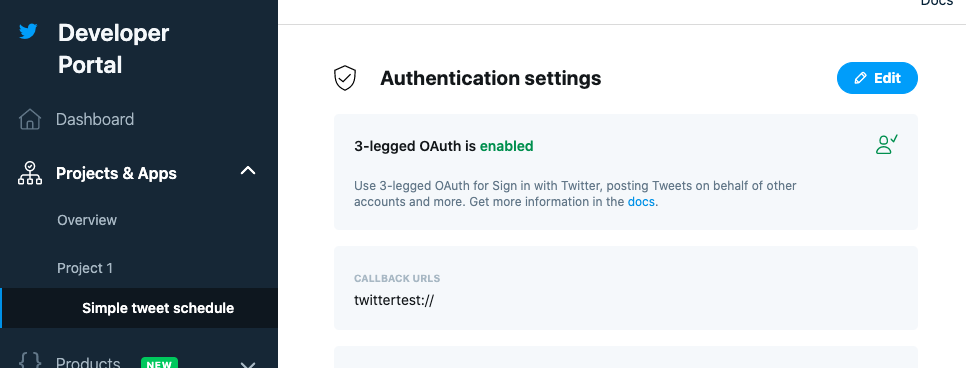Click the pencil icon in Edit button
This screenshot has height=368, width=966.
coord(860,78)
